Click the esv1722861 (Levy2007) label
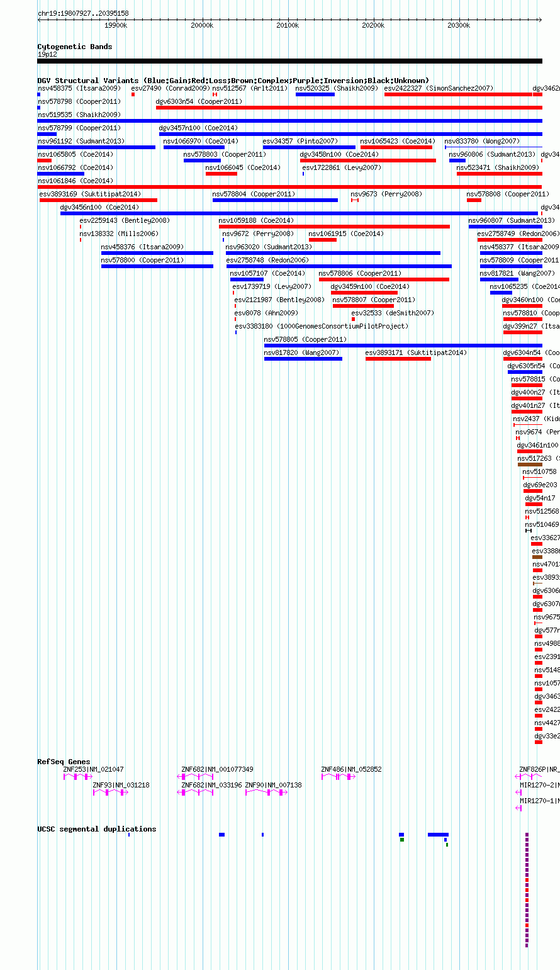 (x=342, y=167)
